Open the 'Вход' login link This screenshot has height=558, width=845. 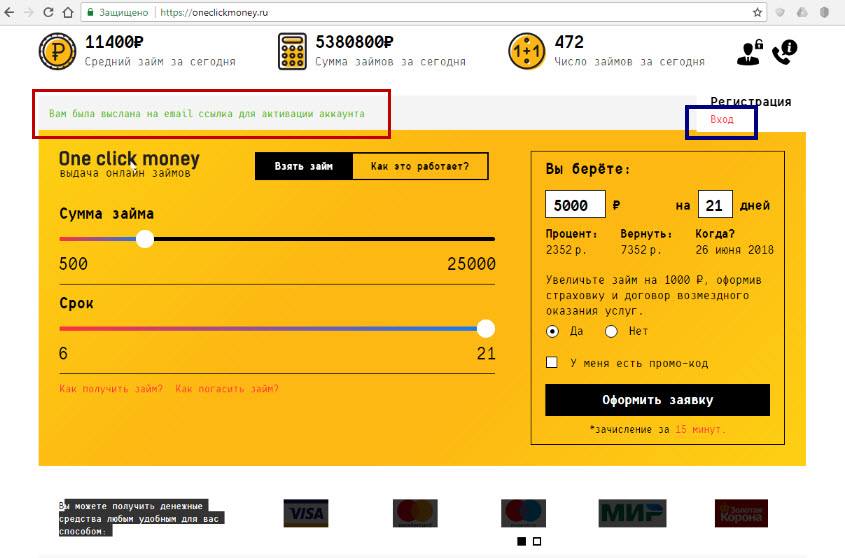722,119
